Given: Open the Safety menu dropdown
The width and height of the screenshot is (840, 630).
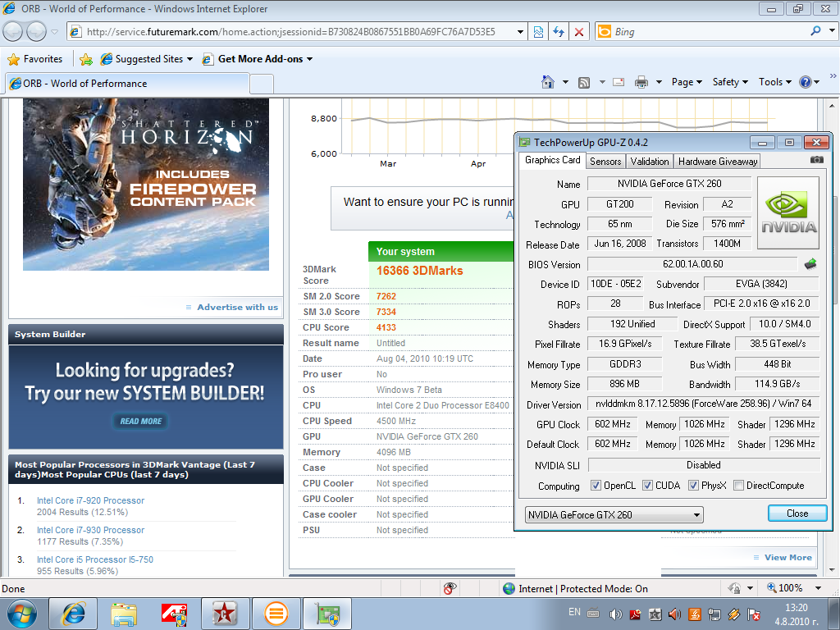Looking at the screenshot, I should pyautogui.click(x=729, y=82).
